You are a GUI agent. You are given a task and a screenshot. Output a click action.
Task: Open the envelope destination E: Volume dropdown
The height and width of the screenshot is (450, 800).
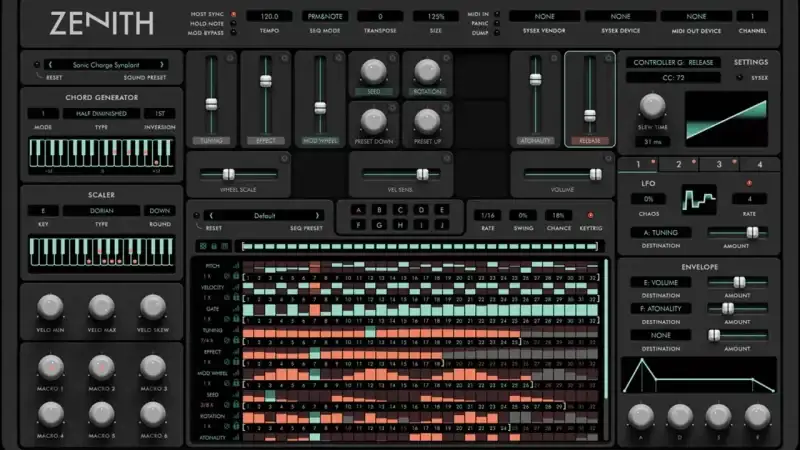(661, 282)
